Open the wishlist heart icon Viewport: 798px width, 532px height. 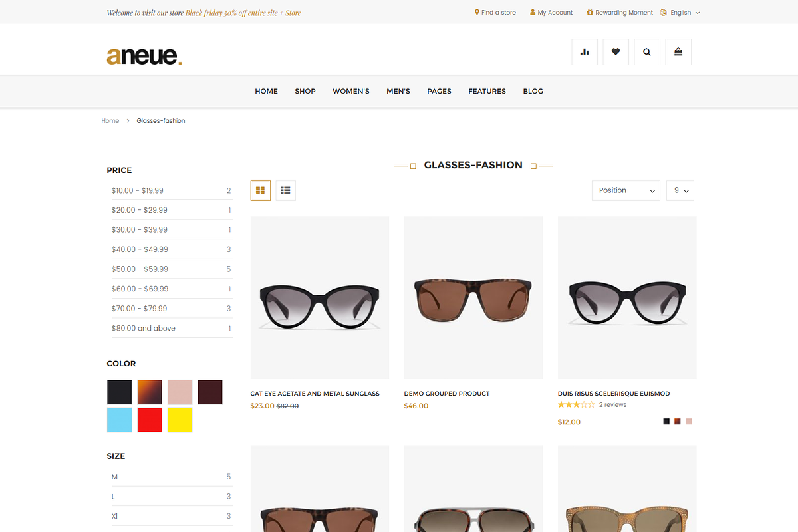click(616, 52)
